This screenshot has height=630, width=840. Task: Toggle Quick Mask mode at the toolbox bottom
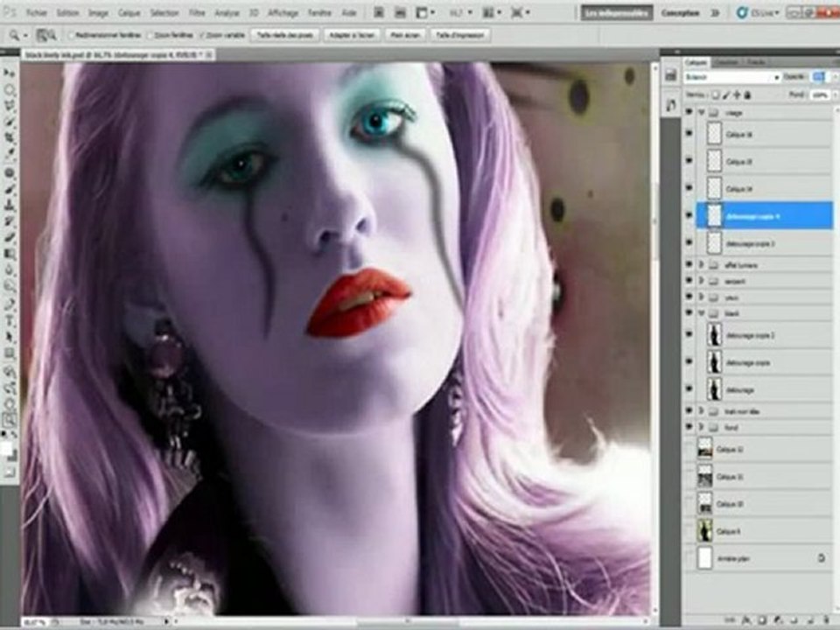pos(9,472)
